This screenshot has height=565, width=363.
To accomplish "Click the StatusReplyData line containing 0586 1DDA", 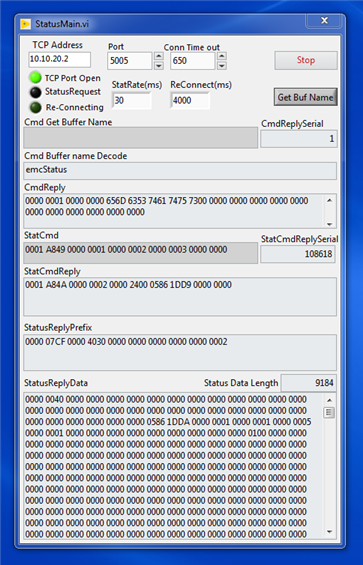I will pos(168,422).
